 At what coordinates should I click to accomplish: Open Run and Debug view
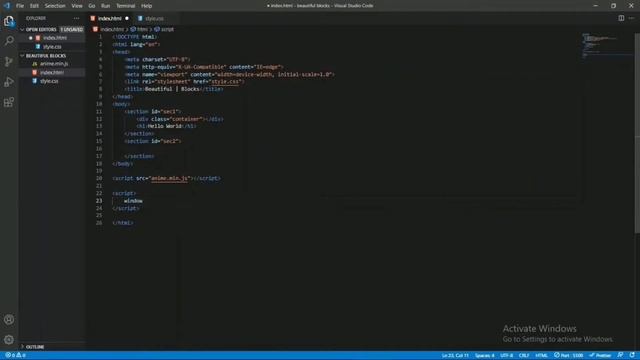[9, 82]
